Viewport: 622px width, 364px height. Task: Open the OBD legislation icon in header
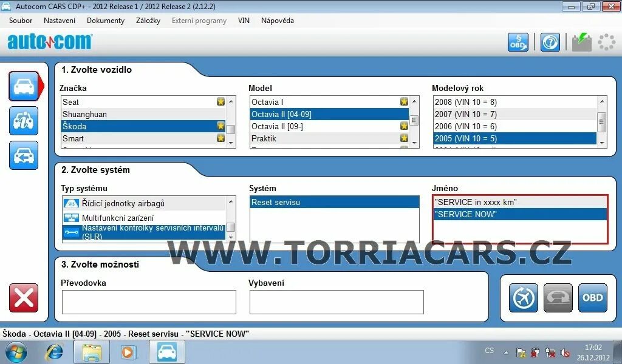(x=518, y=42)
